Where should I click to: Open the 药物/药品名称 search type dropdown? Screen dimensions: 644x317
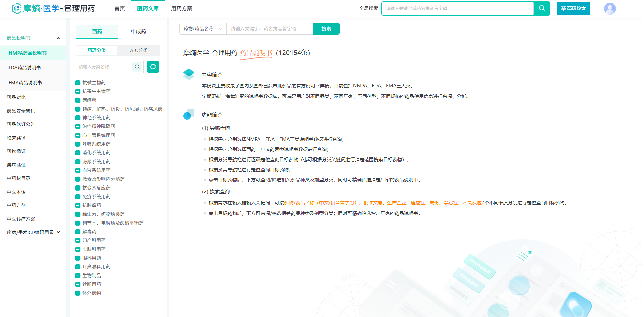click(203, 29)
